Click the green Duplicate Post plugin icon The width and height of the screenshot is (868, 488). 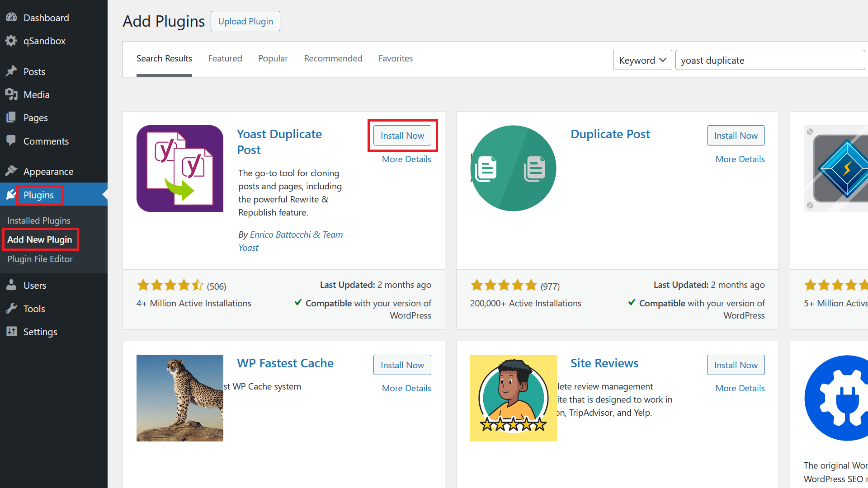514,169
